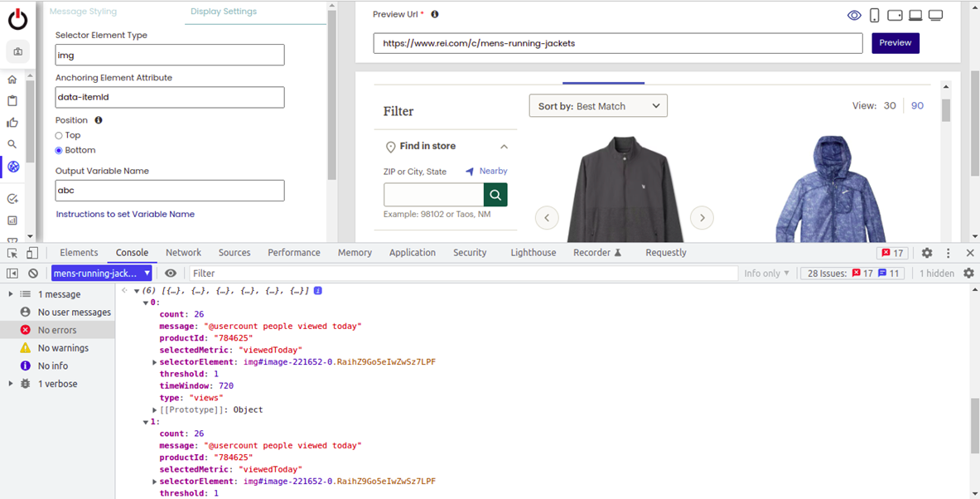980x499 pixels.
Task: Select the Bottom position radio button
Action: (59, 150)
